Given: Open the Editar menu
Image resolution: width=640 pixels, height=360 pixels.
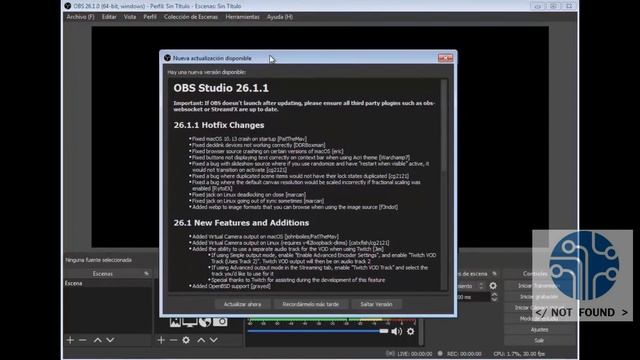Looking at the screenshot, I should 109,17.
